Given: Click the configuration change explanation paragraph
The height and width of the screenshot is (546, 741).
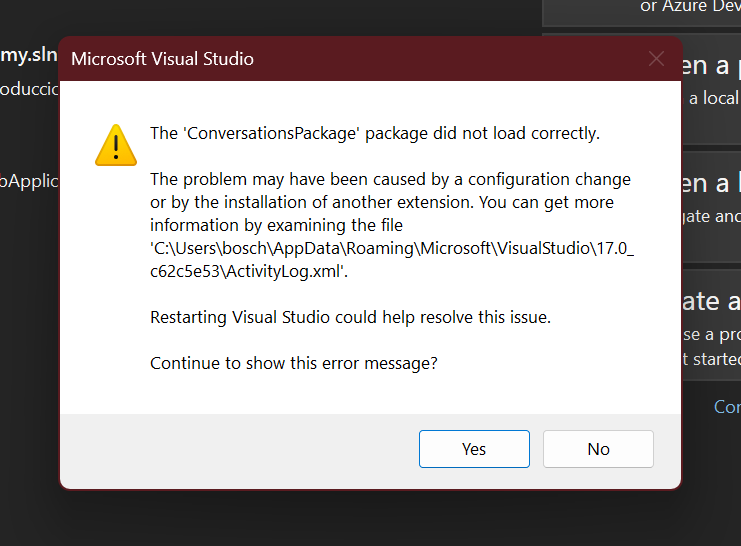Looking at the screenshot, I should tap(392, 225).
